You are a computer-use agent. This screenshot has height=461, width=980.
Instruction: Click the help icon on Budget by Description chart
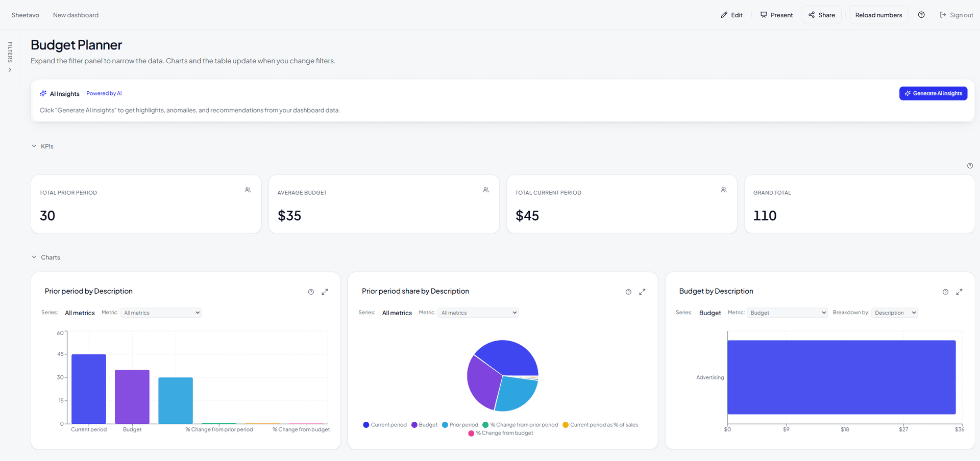pyautogui.click(x=945, y=292)
